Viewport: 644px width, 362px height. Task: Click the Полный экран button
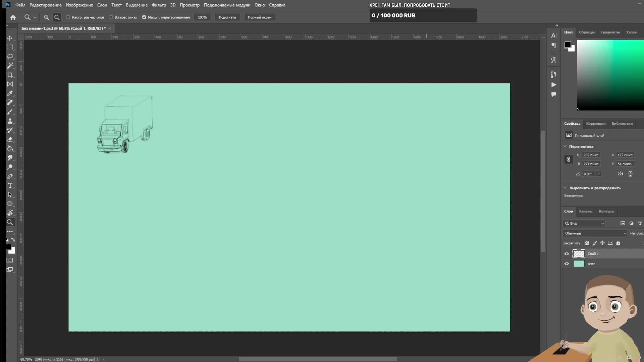click(259, 17)
